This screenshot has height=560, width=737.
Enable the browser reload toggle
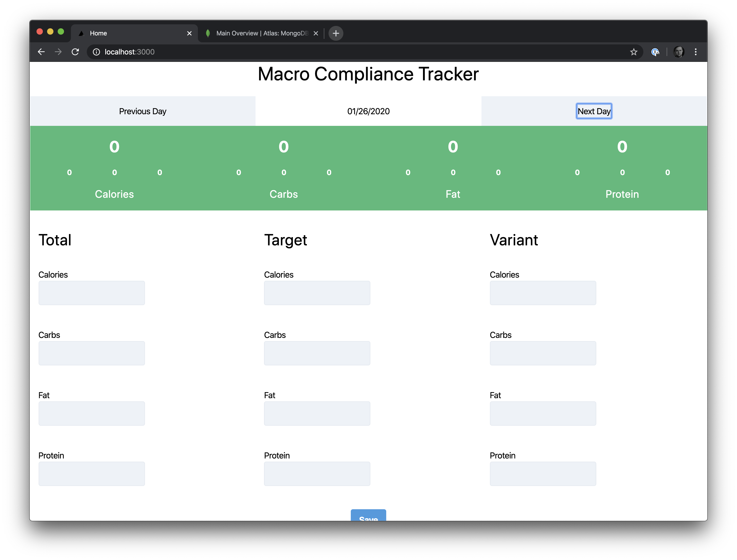coord(75,52)
